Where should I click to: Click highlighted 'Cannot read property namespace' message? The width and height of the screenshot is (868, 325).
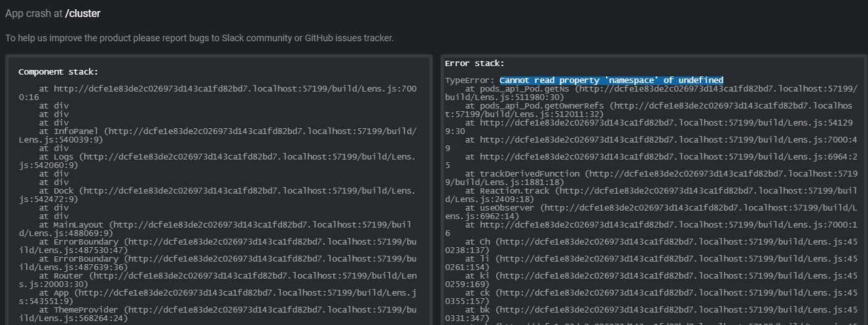coord(611,80)
